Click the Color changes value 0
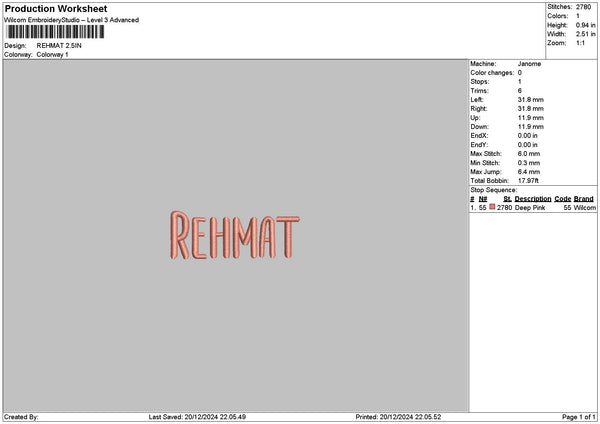600x424 pixels. 520,73
